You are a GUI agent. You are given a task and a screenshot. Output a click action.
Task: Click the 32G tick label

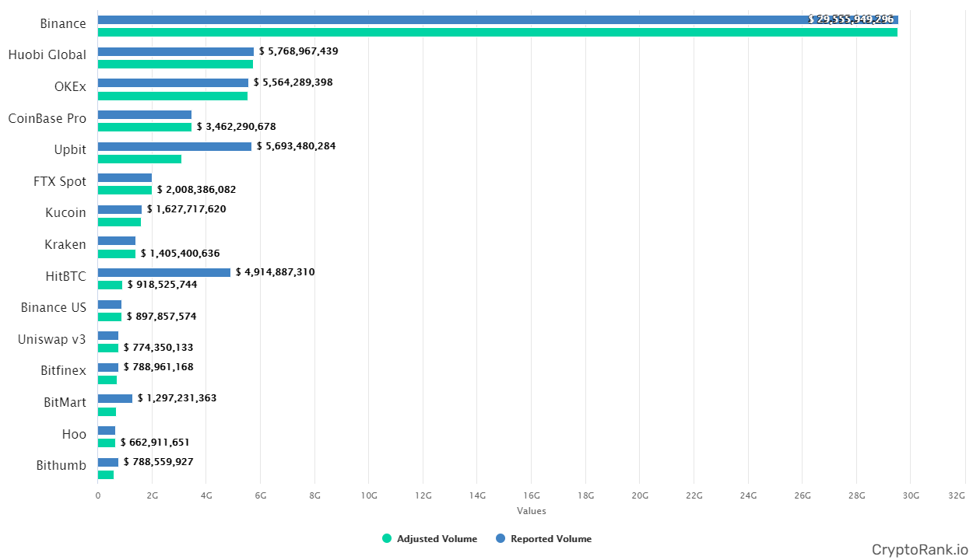(x=957, y=495)
